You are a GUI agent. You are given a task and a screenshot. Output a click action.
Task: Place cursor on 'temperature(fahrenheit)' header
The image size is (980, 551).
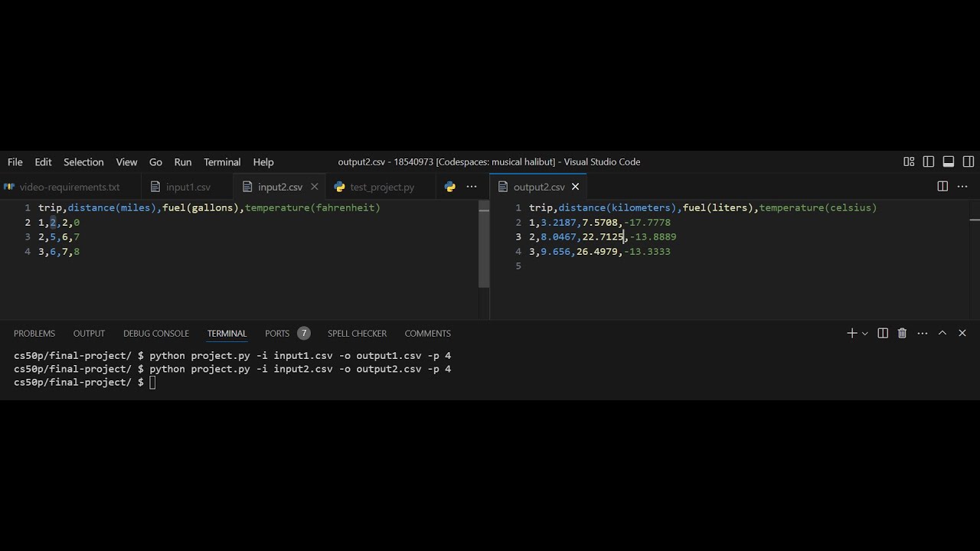click(x=312, y=207)
